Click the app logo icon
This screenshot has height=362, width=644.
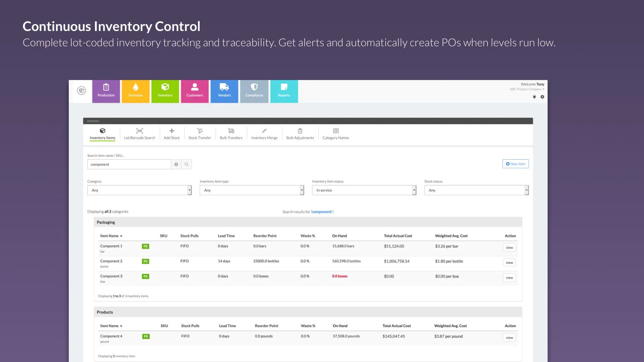coord(81,90)
